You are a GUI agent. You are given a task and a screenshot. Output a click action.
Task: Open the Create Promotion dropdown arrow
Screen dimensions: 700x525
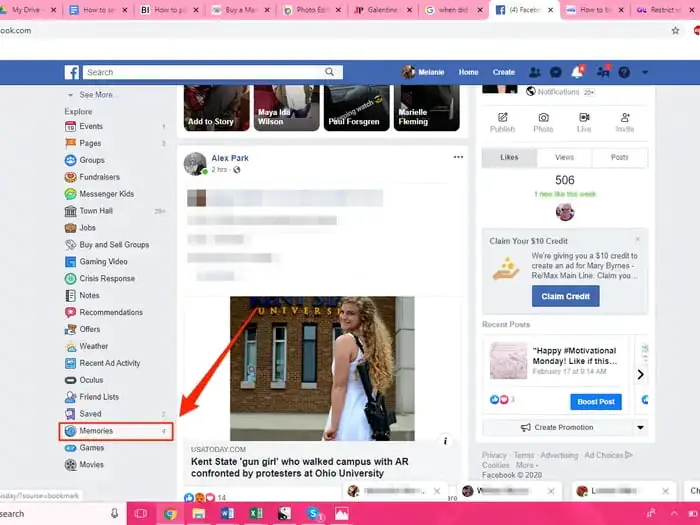click(x=640, y=428)
